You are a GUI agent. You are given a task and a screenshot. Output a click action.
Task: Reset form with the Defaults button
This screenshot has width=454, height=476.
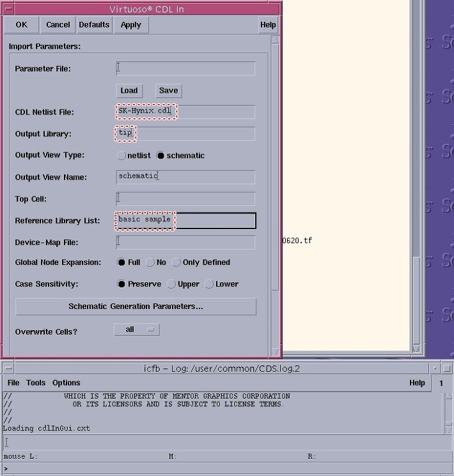point(94,24)
